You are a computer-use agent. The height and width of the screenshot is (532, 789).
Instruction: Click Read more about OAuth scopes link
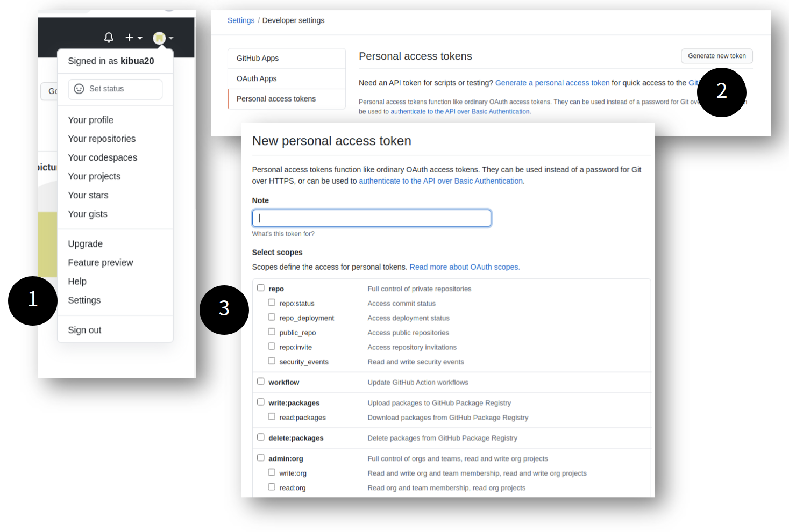coord(465,267)
